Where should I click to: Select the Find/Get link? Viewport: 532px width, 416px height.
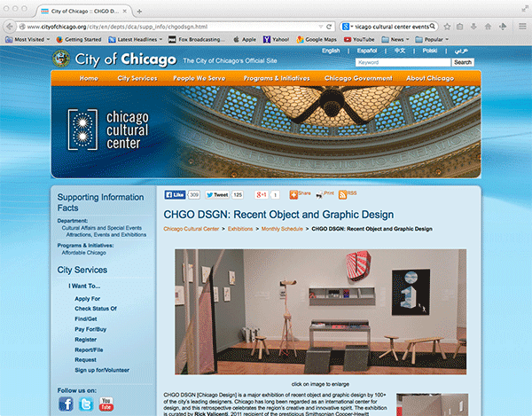click(x=86, y=319)
